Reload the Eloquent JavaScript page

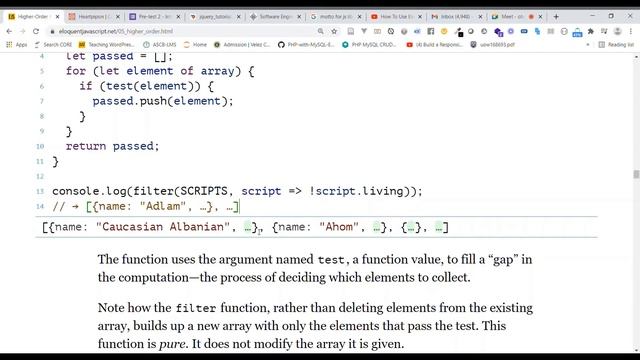[x=36, y=31]
